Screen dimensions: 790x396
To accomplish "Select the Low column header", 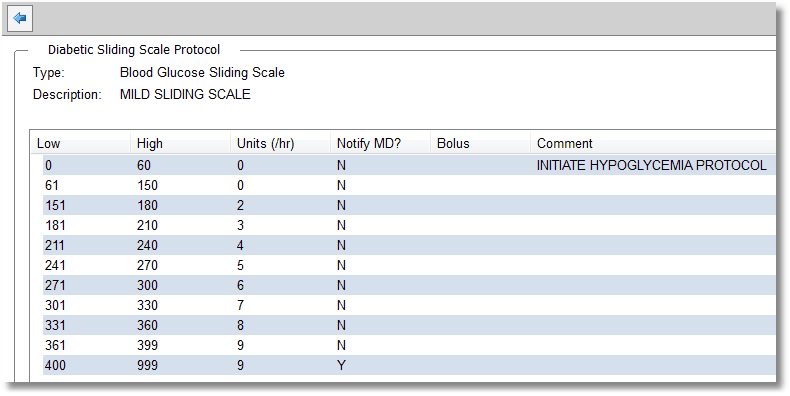I will (80, 144).
